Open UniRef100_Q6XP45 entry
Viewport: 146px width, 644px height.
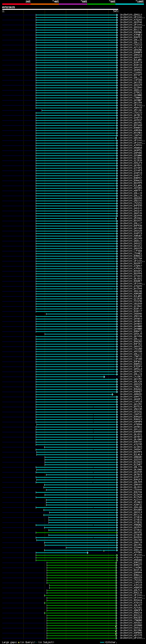tap(131, 472)
